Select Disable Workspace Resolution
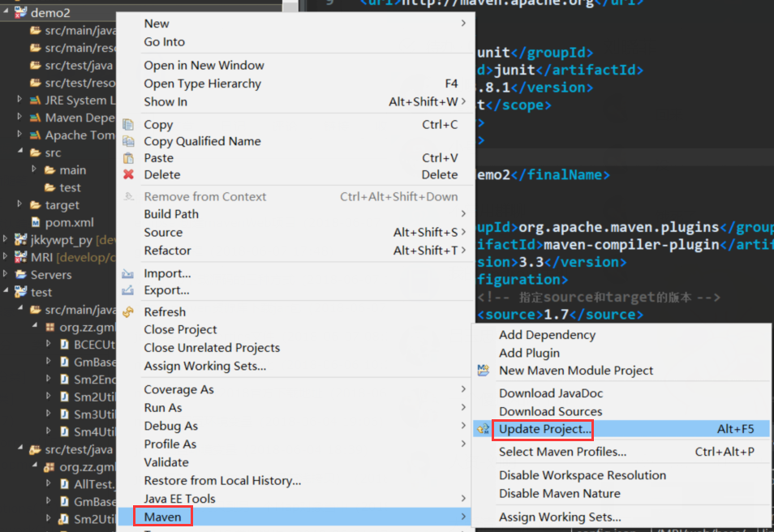 pos(582,475)
